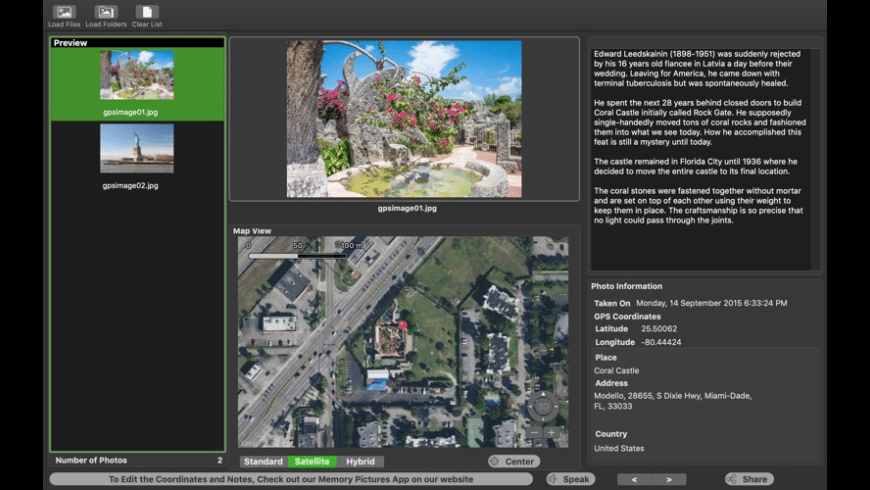Screen dimensions: 870x490
Task: Select the gpsimage01.jpg thumbnail
Action: [x=137, y=75]
